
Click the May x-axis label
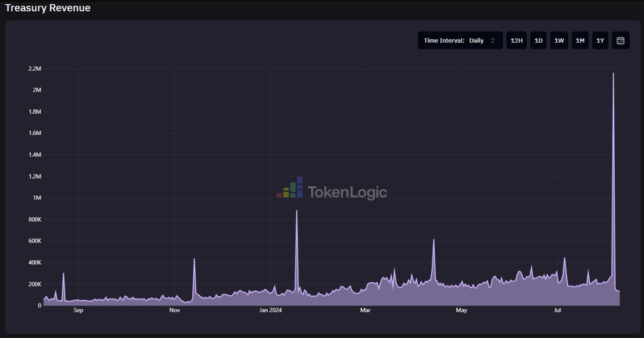pos(461,310)
